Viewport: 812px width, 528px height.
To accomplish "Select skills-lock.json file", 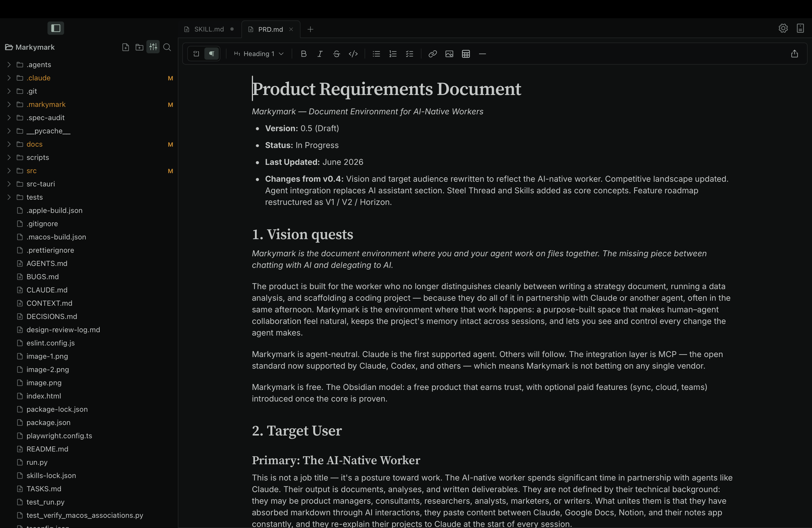I will tap(89, 476).
